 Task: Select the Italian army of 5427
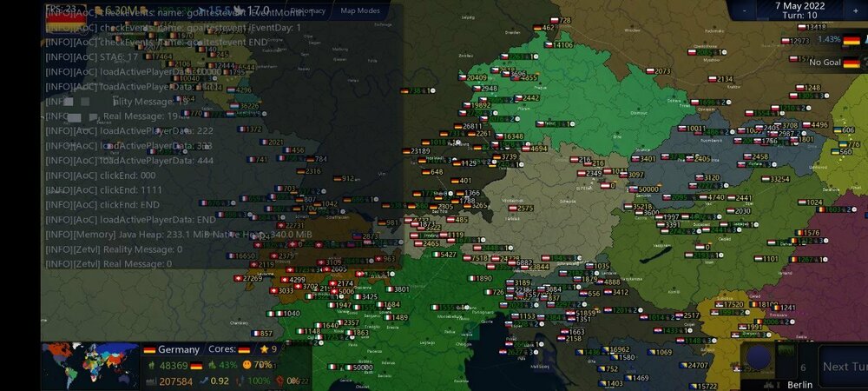point(444,255)
